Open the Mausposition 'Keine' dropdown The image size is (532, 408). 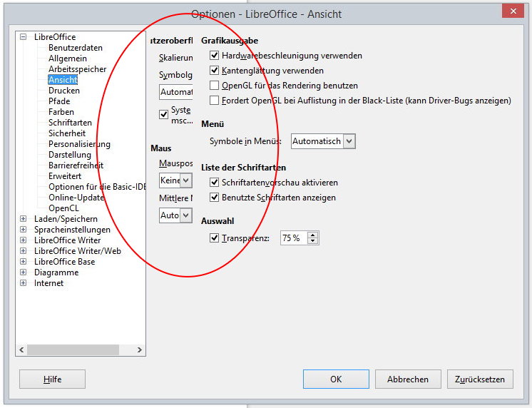coord(175,180)
